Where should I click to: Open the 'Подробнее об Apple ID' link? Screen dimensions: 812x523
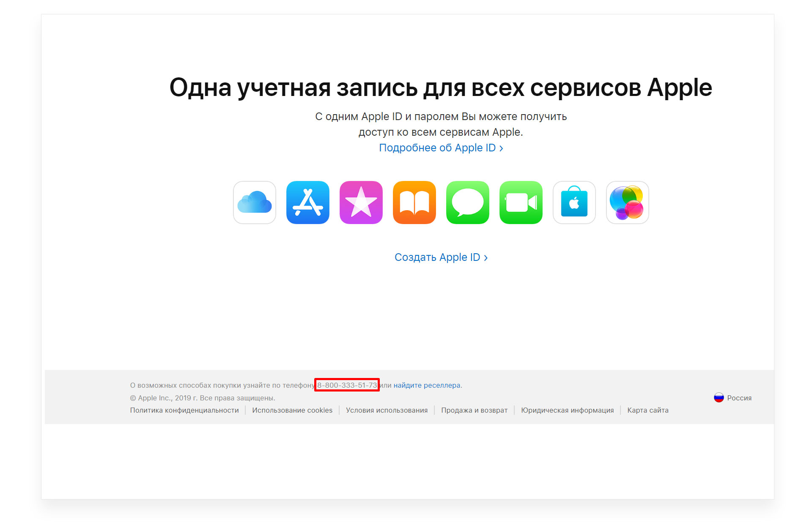[x=441, y=148]
